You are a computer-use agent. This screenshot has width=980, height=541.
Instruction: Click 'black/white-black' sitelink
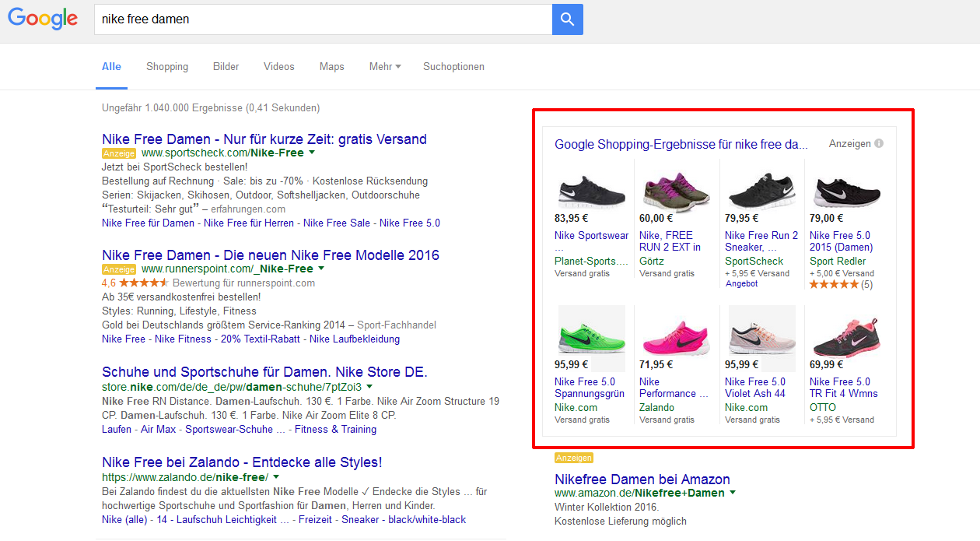click(427, 520)
